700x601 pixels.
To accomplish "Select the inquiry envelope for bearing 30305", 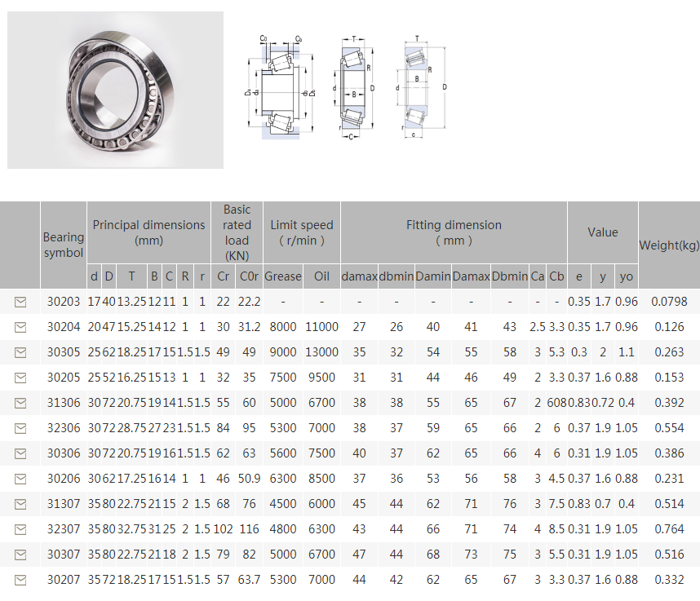I will click(20, 352).
